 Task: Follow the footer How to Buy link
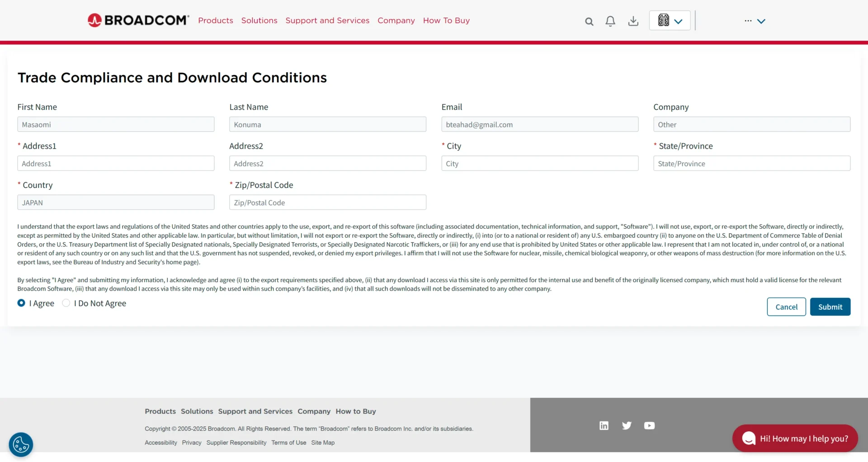pyautogui.click(x=356, y=411)
